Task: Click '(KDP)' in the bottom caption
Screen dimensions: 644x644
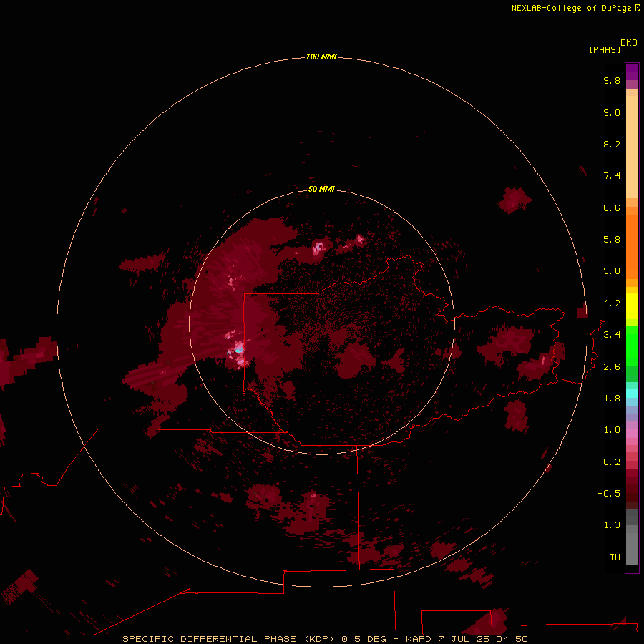Action: [318, 639]
